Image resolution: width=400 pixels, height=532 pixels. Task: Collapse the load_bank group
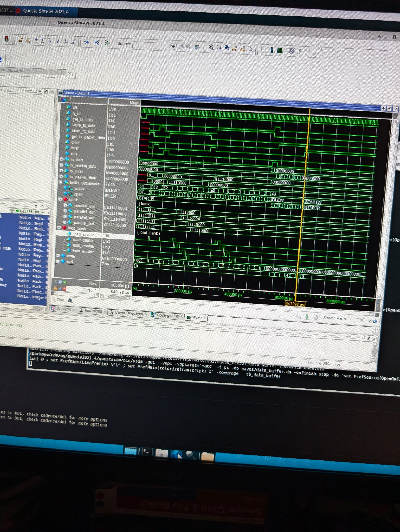point(59,227)
